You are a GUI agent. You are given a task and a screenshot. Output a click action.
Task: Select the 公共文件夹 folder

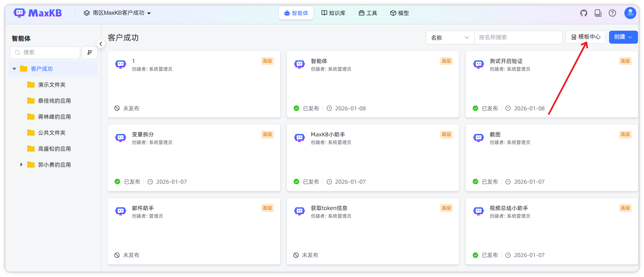click(52, 133)
